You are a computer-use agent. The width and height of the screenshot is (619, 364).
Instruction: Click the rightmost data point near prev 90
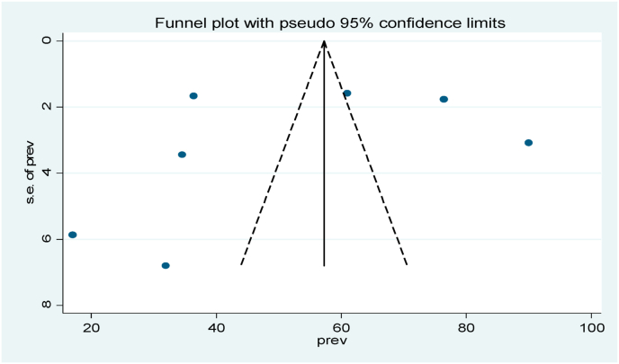[528, 143]
